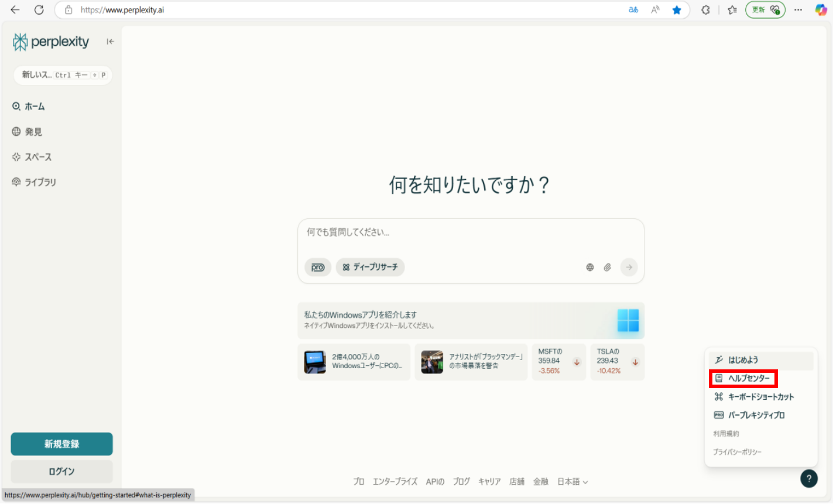Open ライブラリ in the sidebar
833x504 pixels.
34,182
